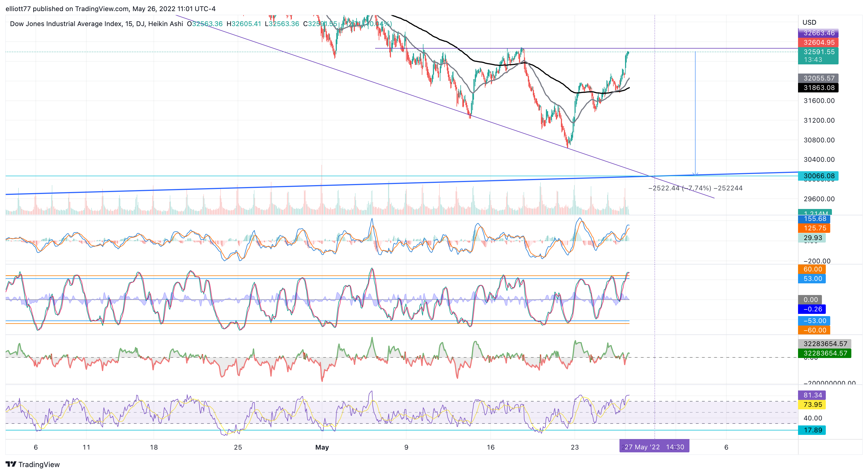868x474 pixels.
Task: Click the 9 date on time axis
Action: point(406,447)
